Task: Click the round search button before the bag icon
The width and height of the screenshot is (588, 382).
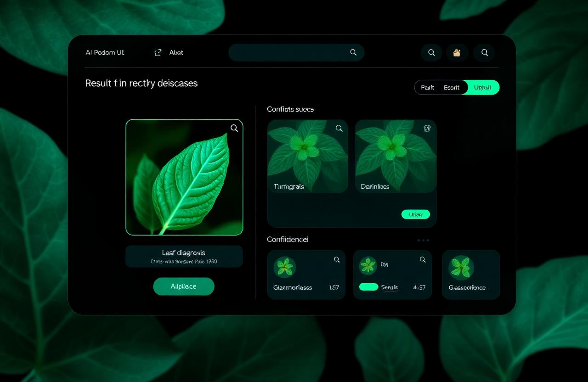Action: pyautogui.click(x=431, y=53)
